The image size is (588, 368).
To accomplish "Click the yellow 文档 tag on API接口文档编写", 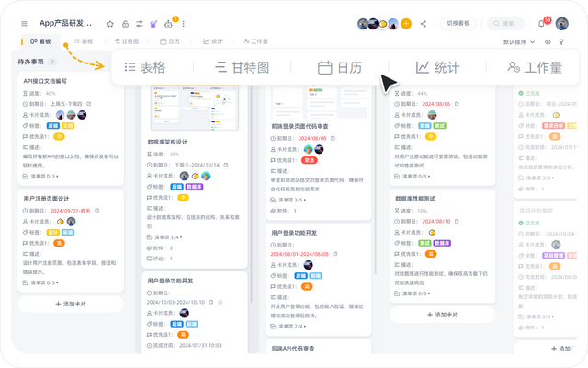I will click(68, 126).
